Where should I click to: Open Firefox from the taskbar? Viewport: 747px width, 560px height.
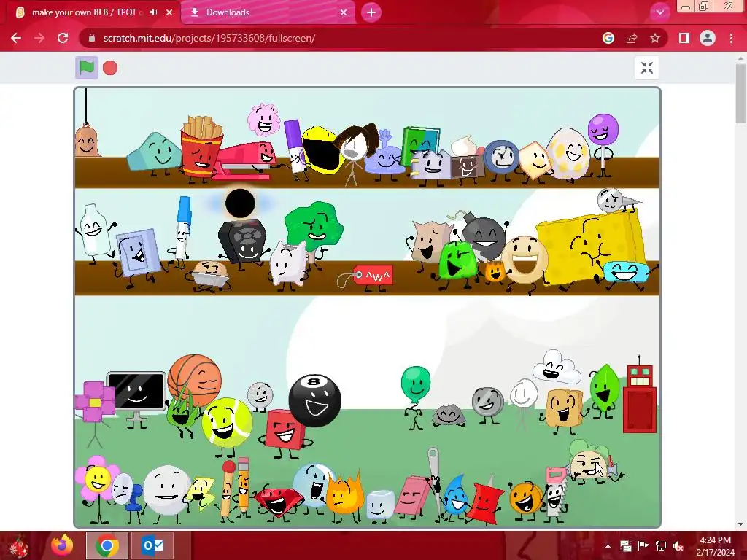coord(62,545)
